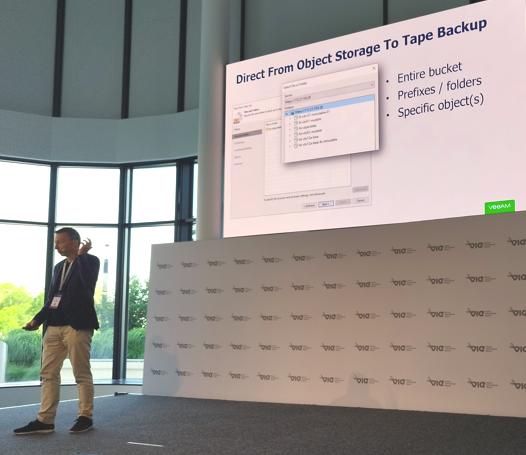Click the 'Prefixes / folders' bullet text
This screenshot has height=455, width=526.
click(x=439, y=89)
